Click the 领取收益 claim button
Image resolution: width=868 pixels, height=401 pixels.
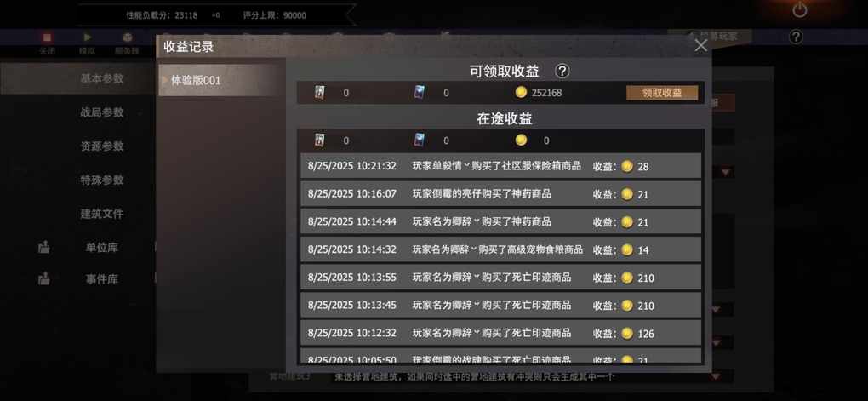click(662, 93)
